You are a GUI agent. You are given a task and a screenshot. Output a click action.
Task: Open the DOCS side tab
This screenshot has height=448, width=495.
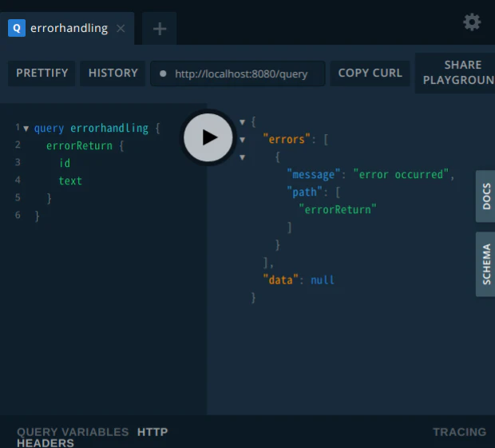click(485, 196)
